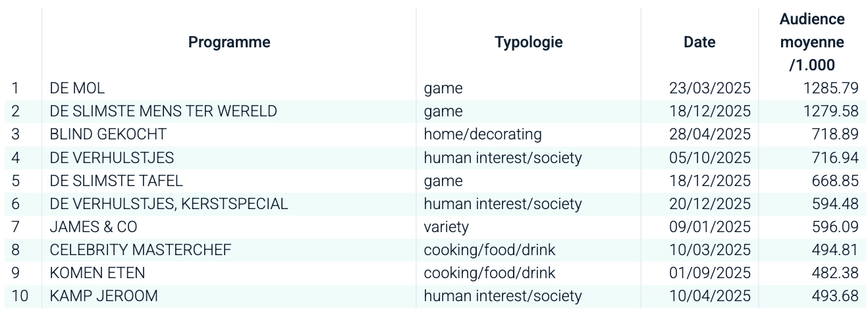Click the JAMES & CO programme cell
The width and height of the screenshot is (868, 313).
pyautogui.click(x=94, y=227)
